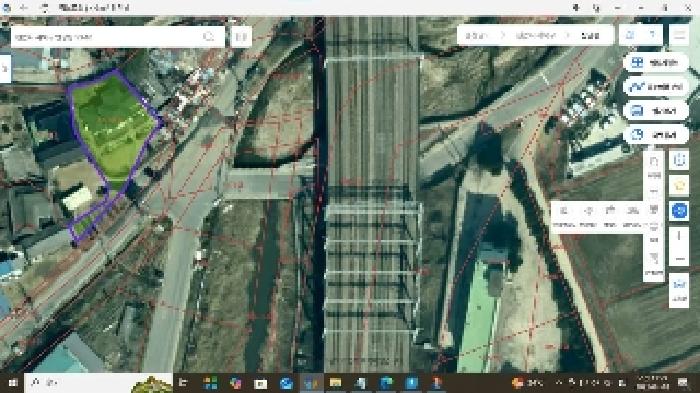Click the middle breadcrumb segment in the top bar
This screenshot has width=700, height=393.
536,35
